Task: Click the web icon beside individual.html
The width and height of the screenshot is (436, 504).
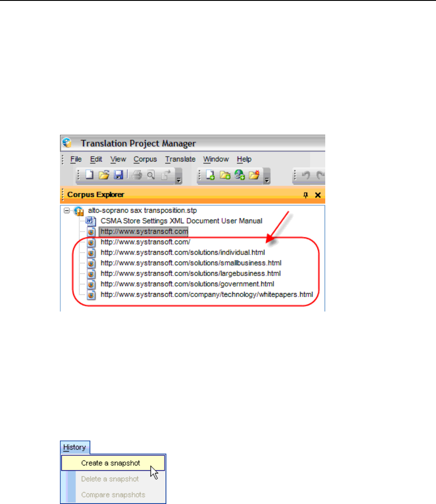Action: click(91, 253)
